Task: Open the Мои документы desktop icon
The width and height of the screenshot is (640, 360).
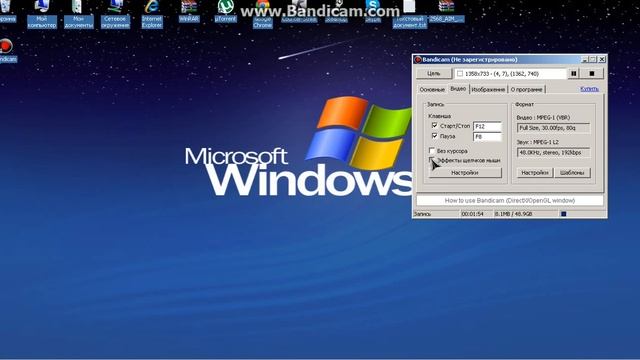Action: (x=78, y=14)
